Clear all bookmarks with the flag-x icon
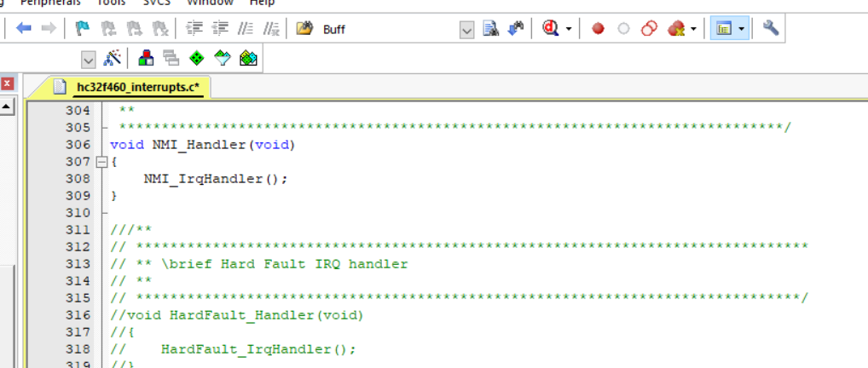Screen dimensions: 868x368 pyautogui.click(x=159, y=28)
